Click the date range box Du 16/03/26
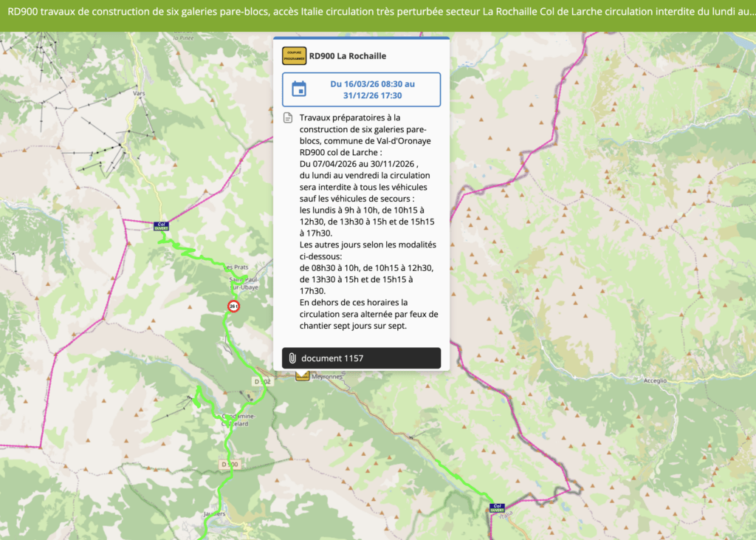The image size is (756, 540). (x=361, y=90)
